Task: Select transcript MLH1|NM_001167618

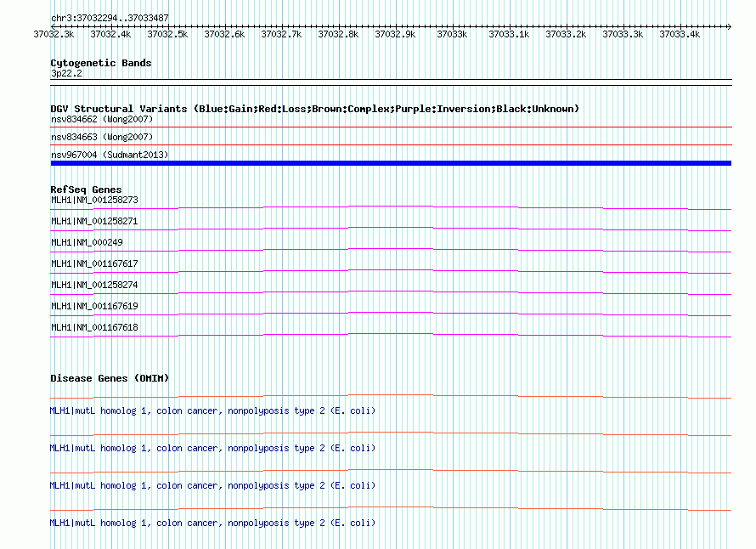Action: tap(94, 327)
